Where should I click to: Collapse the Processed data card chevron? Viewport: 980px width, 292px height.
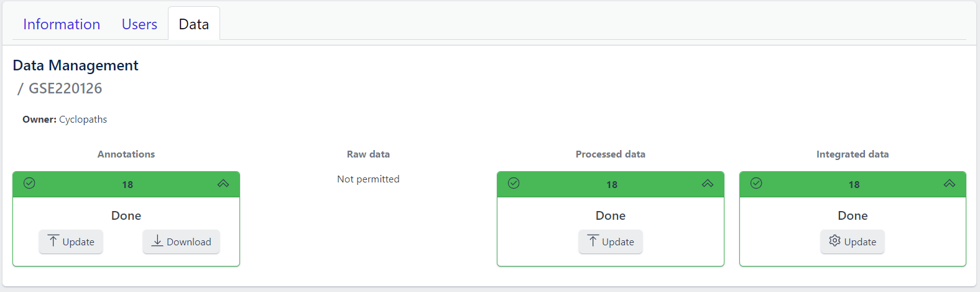point(708,184)
